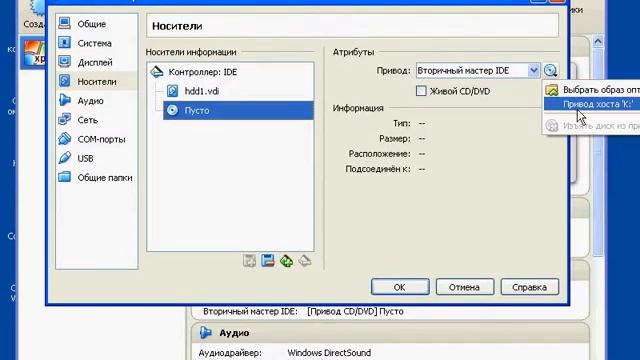Click the Общие папки folder icon
This screenshot has width=640, height=360.
coord(64,176)
